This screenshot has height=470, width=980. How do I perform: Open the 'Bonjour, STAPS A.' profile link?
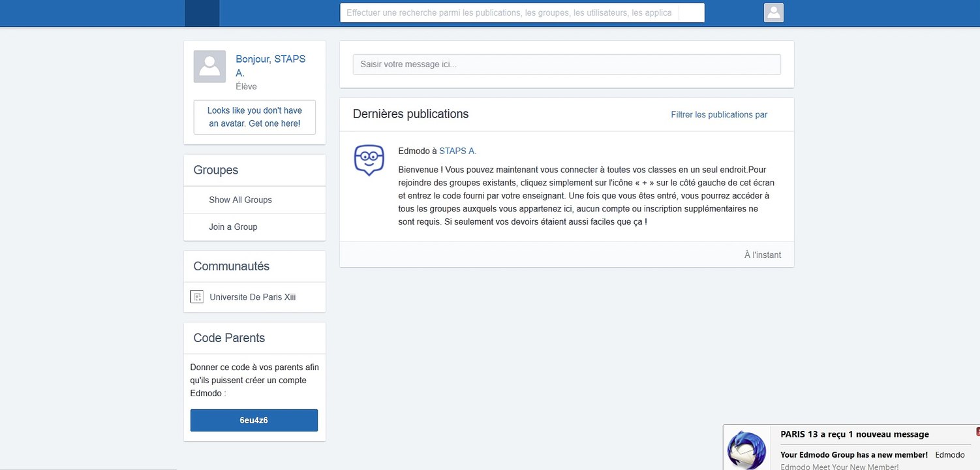[271, 66]
